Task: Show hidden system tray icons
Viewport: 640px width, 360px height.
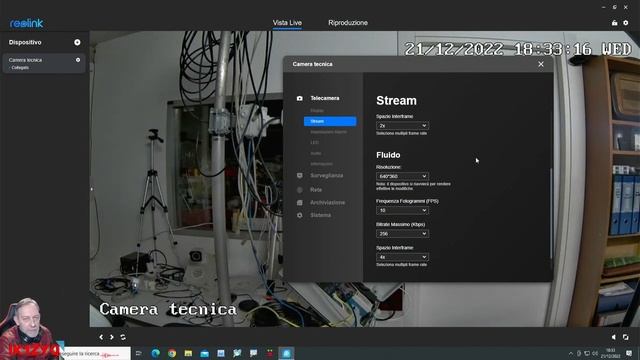Action: pos(571,353)
